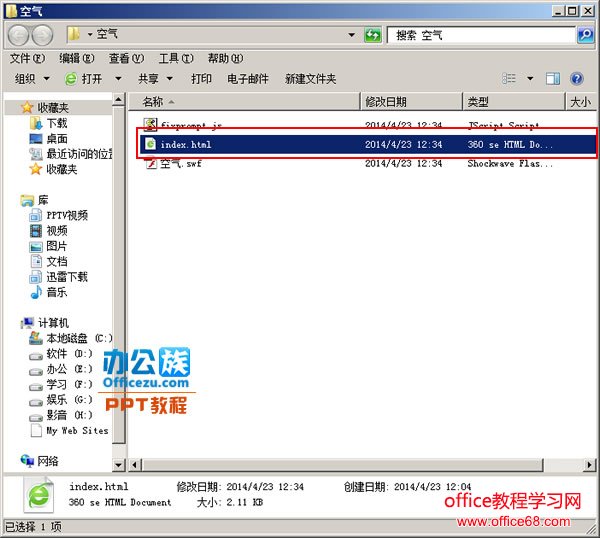Click the sidebar scroll up arrow
The height and width of the screenshot is (538, 600).
pos(119,100)
